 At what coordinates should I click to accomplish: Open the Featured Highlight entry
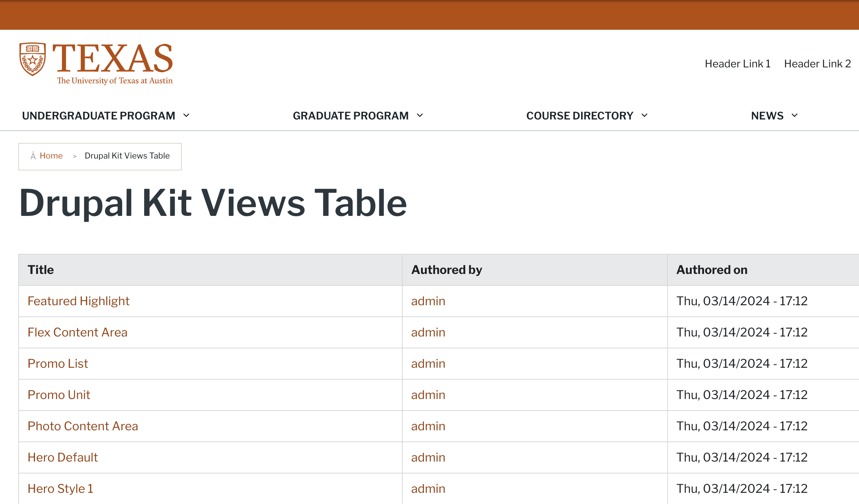(78, 301)
